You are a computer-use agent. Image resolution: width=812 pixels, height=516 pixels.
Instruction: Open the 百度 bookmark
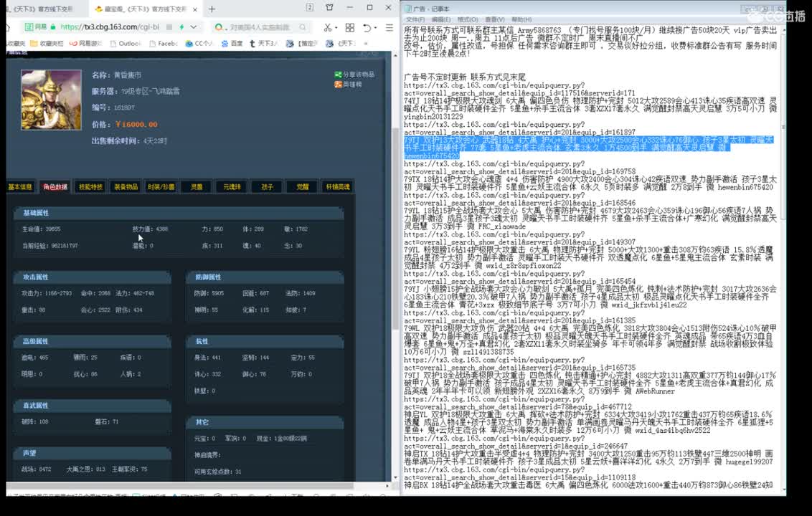(x=232, y=44)
